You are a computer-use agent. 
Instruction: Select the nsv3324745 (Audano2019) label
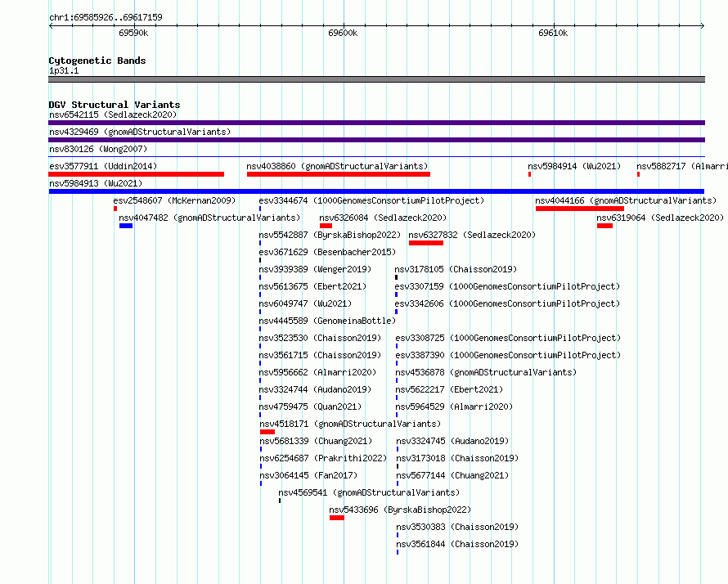pos(452,441)
